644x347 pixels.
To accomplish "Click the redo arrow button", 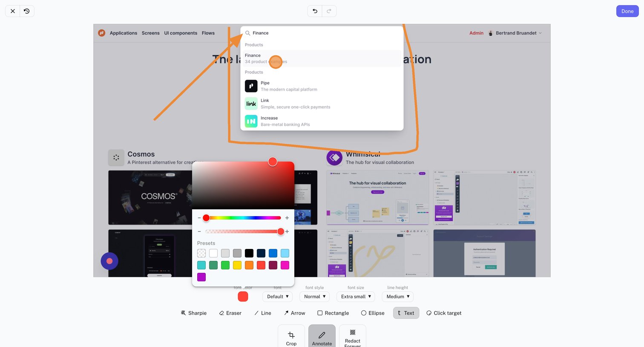I will coord(329,11).
